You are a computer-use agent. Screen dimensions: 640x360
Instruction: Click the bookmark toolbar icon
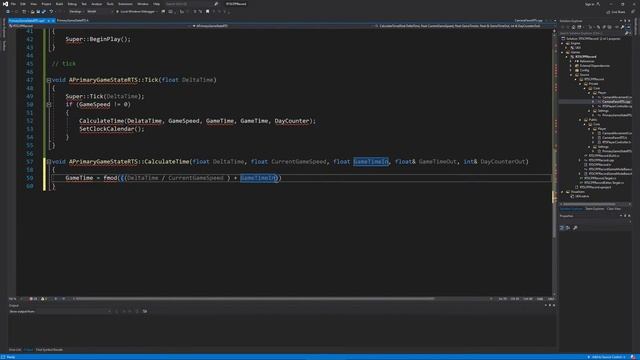(207, 12)
